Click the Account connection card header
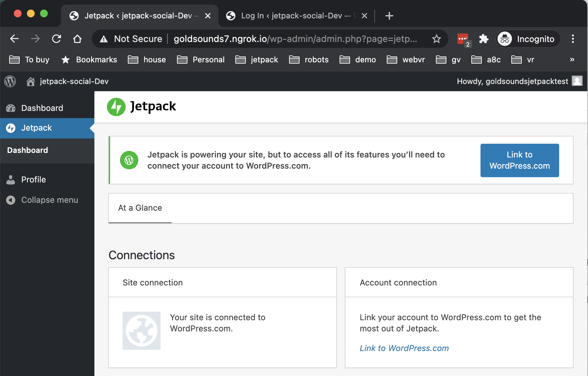This screenshot has width=588, height=376. click(x=459, y=282)
